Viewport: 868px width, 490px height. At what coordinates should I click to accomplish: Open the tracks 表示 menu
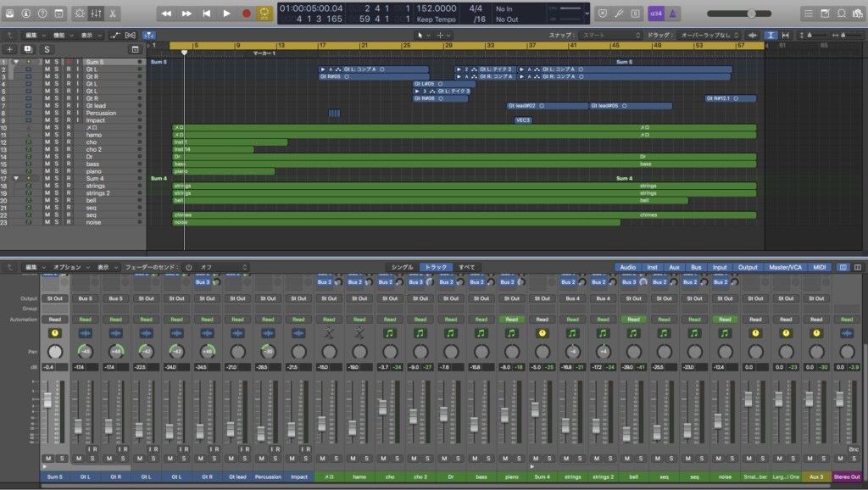(x=91, y=35)
